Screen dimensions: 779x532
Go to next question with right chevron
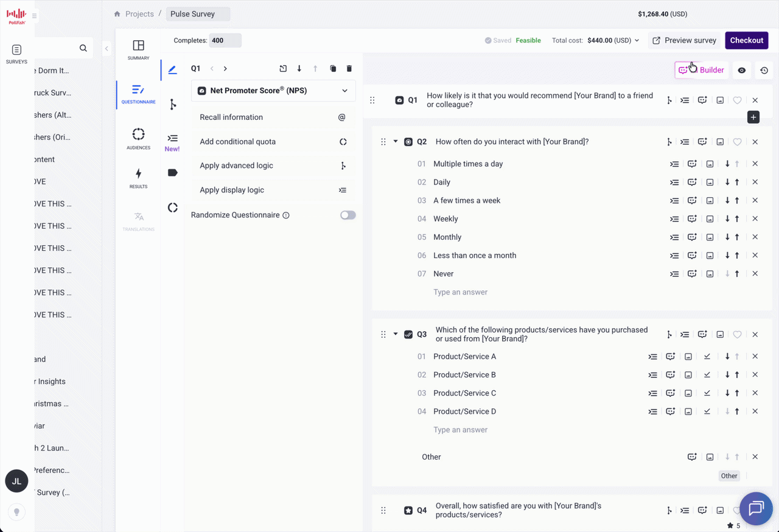225,69
